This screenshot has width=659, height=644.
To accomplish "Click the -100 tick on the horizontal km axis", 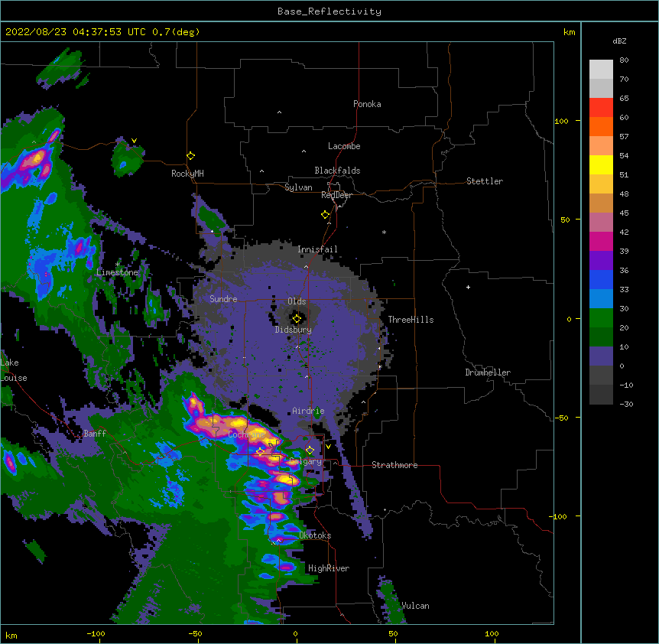I will 96,633.
